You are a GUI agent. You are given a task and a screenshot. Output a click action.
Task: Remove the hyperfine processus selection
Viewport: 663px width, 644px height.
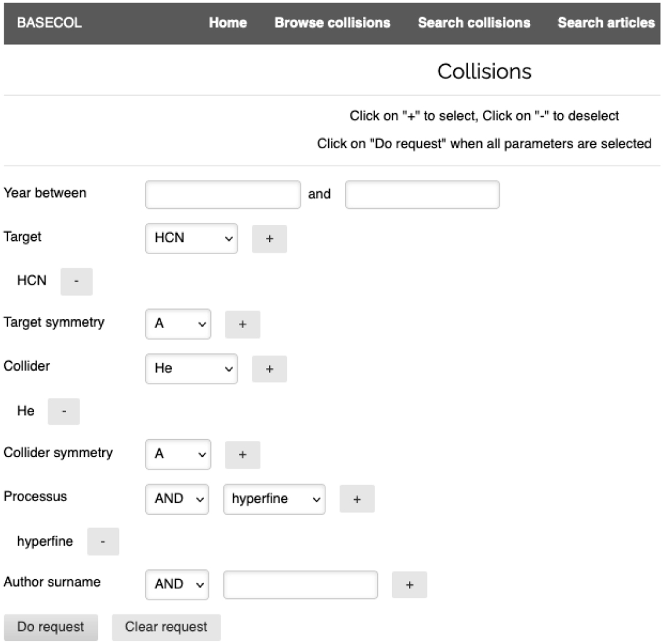coord(103,542)
